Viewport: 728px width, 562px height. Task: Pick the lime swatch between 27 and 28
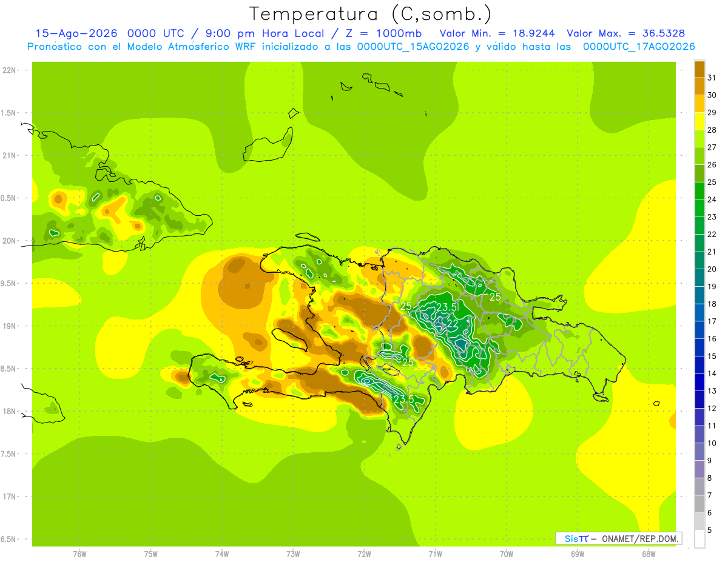pos(699,138)
